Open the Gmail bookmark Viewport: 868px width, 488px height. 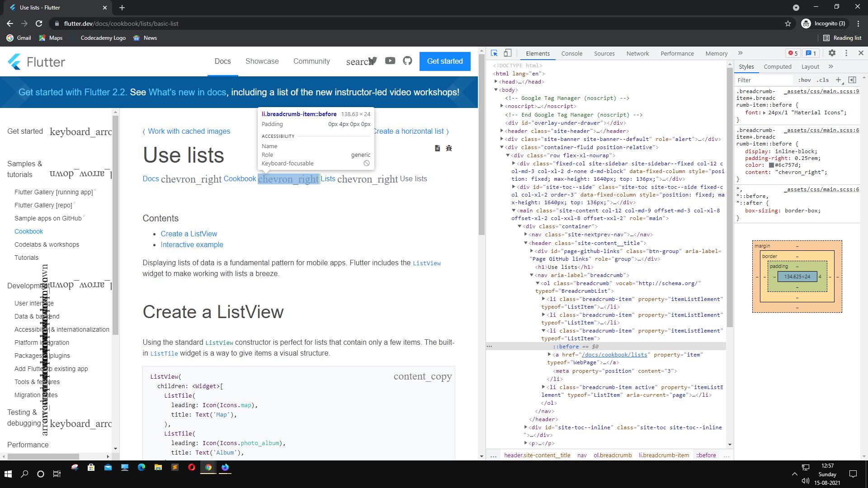(19, 38)
